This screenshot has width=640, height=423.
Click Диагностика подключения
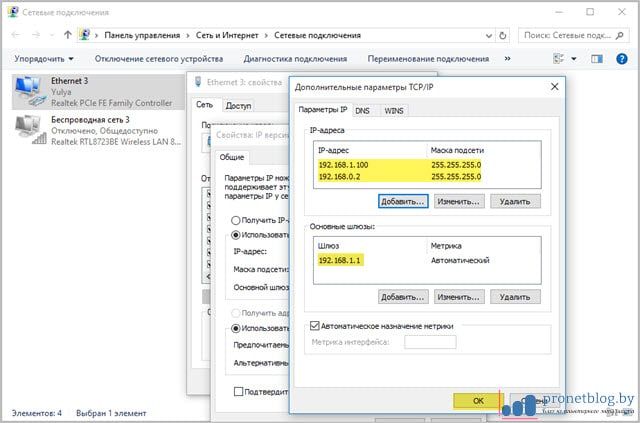(x=295, y=59)
